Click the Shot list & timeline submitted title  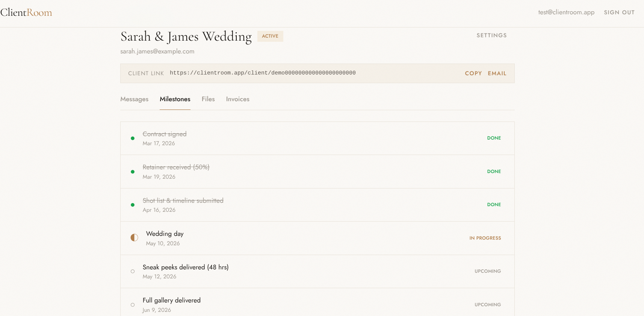pos(183,201)
